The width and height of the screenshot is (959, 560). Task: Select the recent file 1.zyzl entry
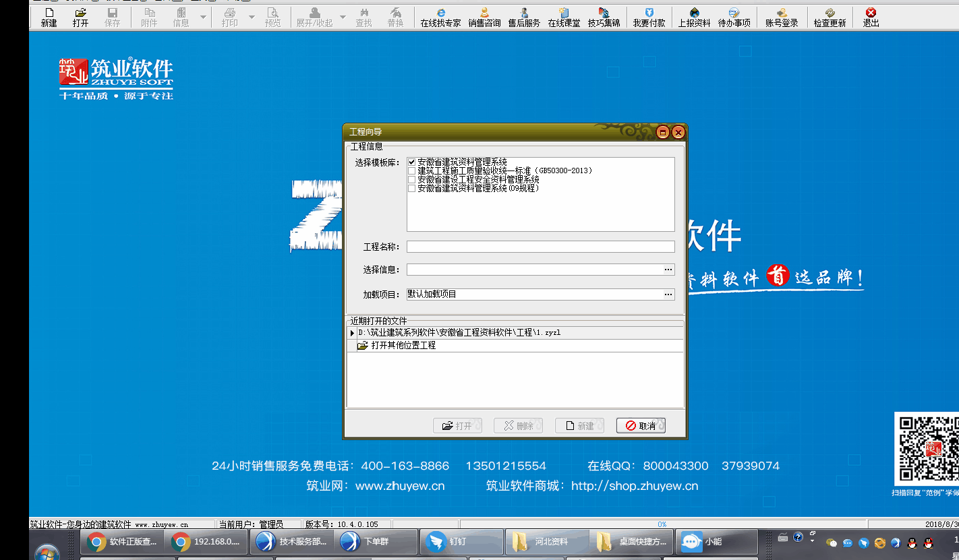pyautogui.click(x=459, y=333)
